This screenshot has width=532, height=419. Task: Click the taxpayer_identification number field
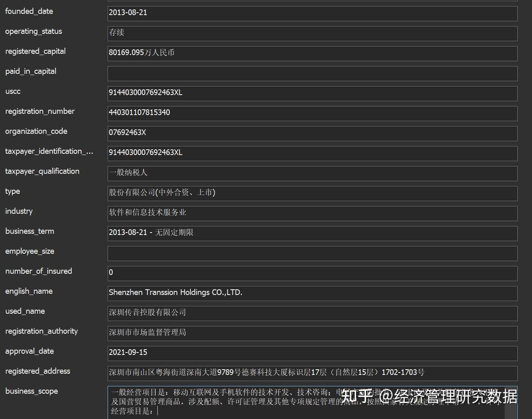(x=312, y=153)
